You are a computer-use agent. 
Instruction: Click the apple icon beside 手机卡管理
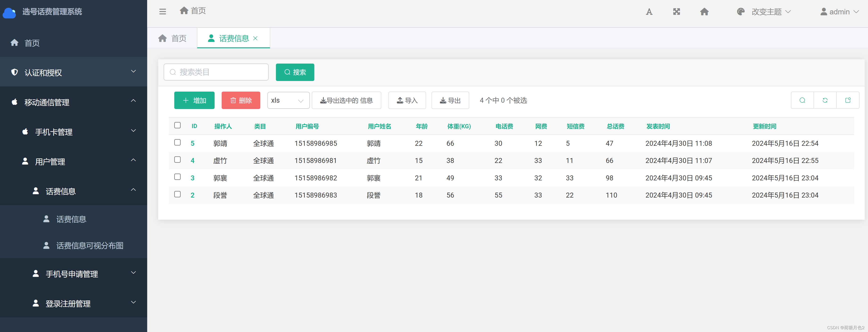point(25,131)
